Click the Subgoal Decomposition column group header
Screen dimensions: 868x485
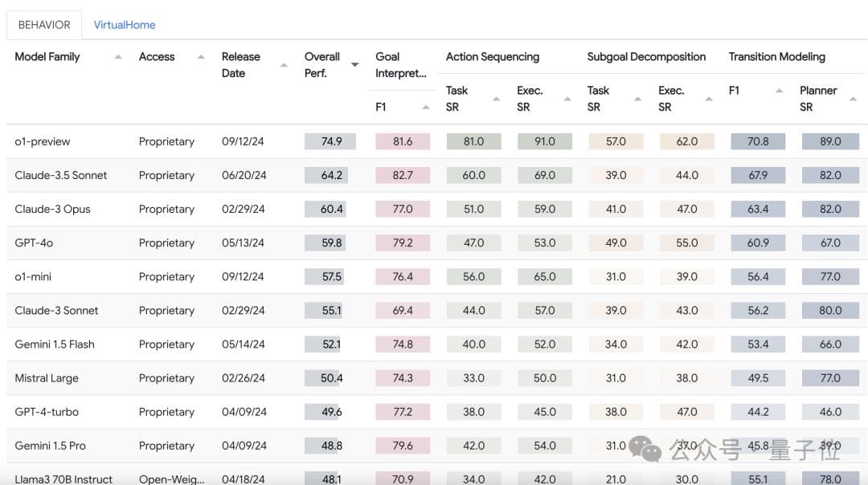coord(646,57)
